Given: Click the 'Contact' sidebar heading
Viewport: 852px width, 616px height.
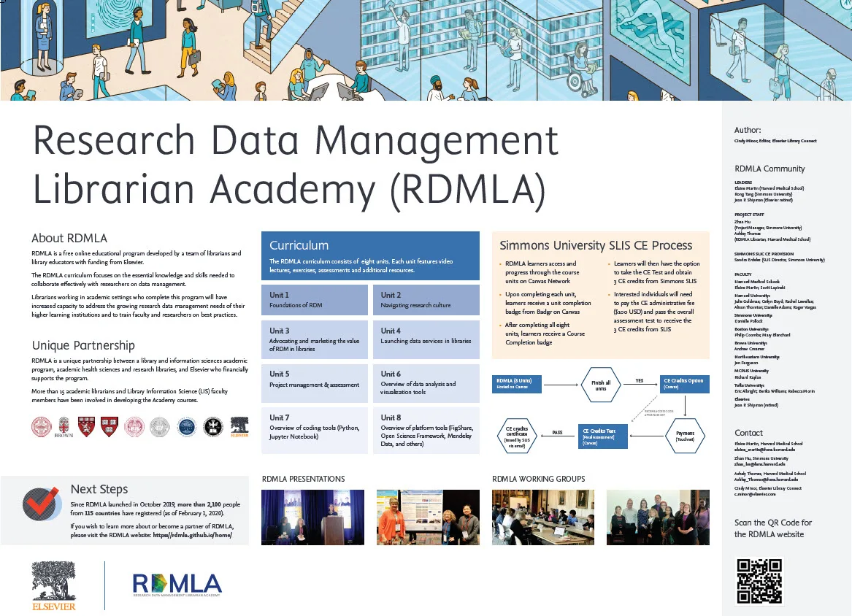Looking at the screenshot, I should (748, 433).
